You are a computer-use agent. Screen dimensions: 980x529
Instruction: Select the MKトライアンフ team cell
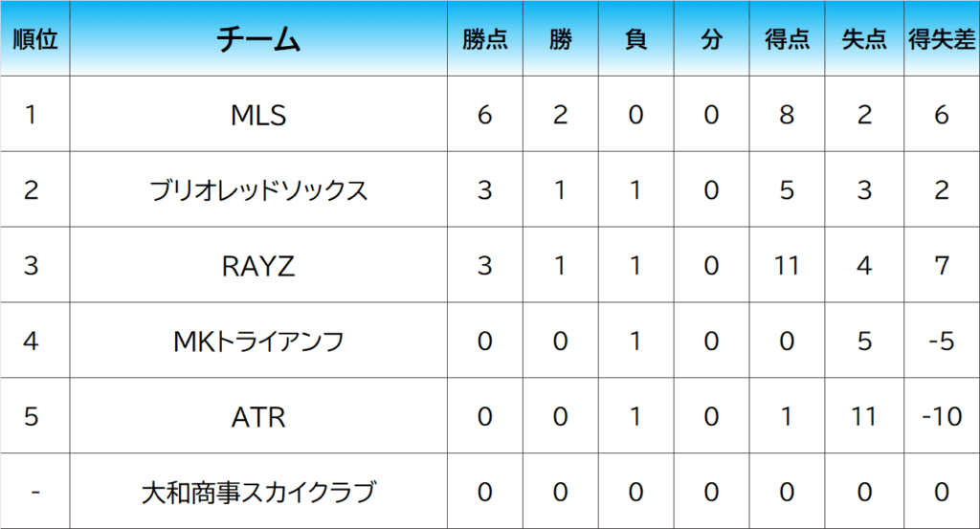click(258, 342)
